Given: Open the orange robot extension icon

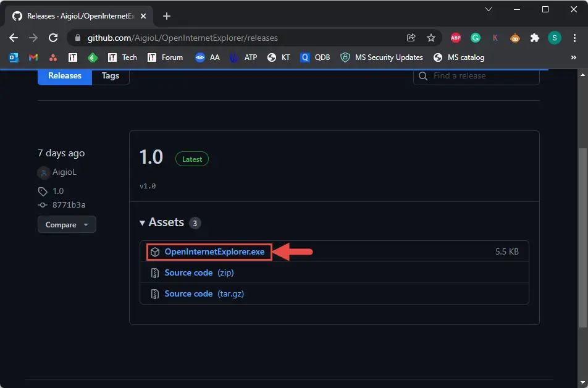Looking at the screenshot, I should [515, 38].
